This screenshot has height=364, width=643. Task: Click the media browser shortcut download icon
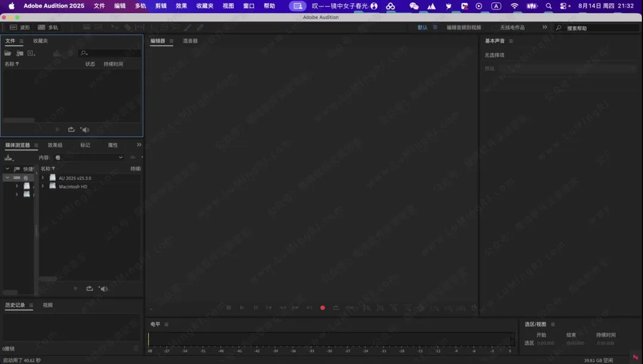click(x=8, y=158)
